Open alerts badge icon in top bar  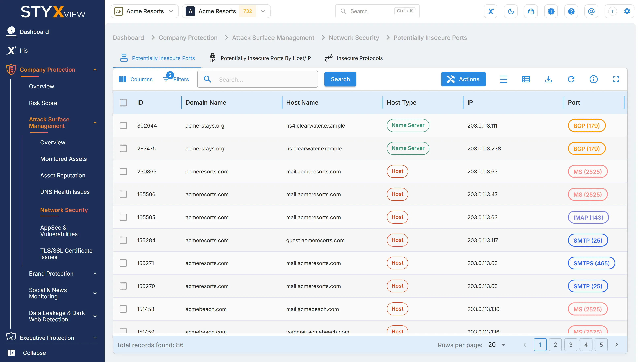point(551,11)
